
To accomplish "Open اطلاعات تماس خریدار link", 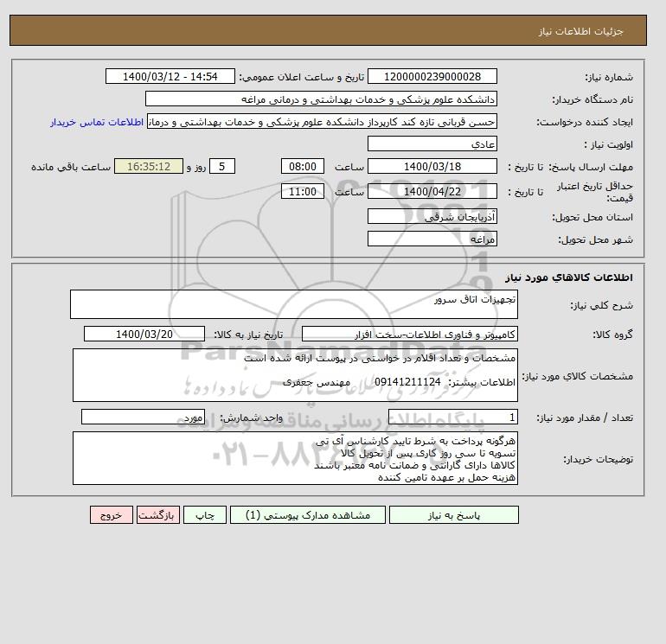I will [97, 122].
